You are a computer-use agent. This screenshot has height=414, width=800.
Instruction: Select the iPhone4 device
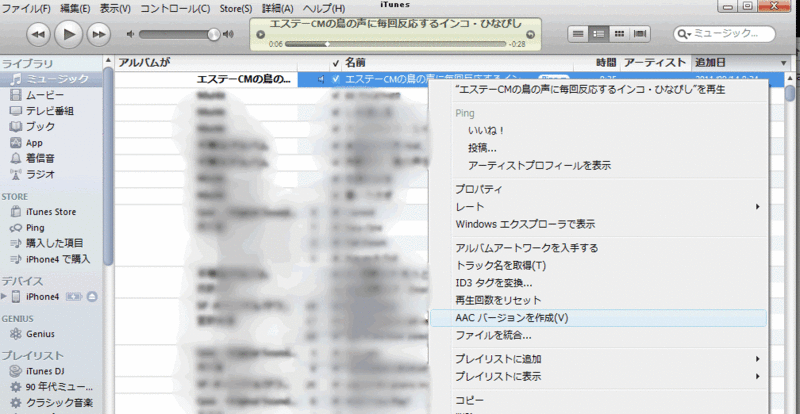pos(43,297)
